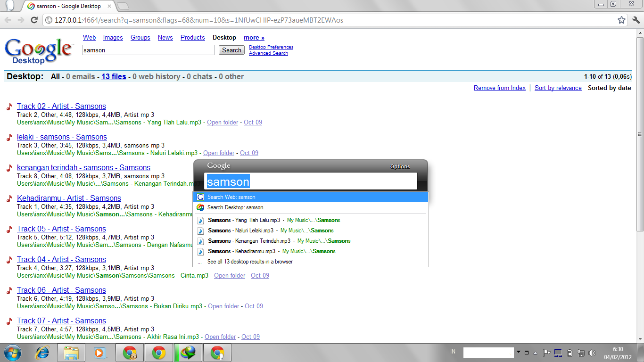Image resolution: width=644 pixels, height=362 pixels.
Task: Click the music note icon beside Track 02
Action: pos(9,107)
